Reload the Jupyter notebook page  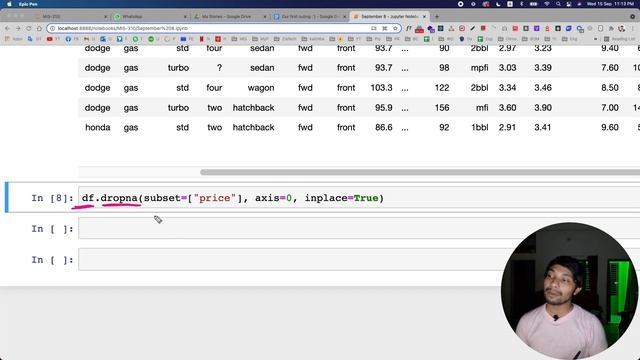tap(29, 29)
